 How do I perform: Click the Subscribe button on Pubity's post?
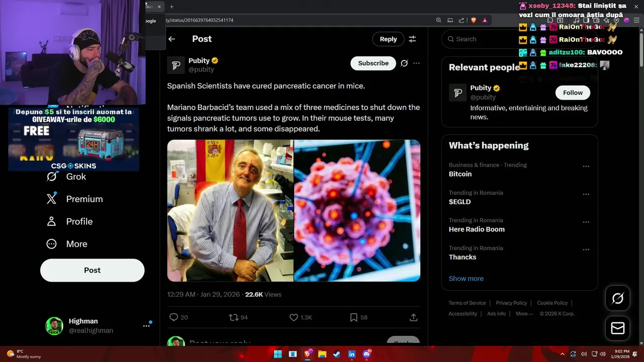(373, 63)
